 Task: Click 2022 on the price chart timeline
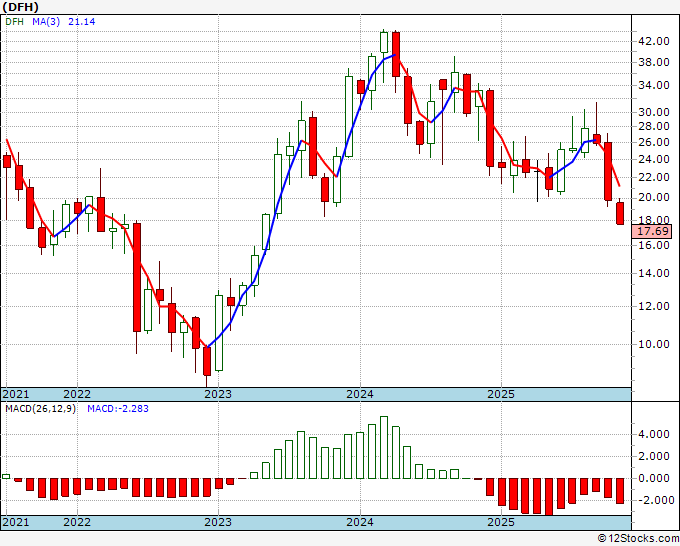[x=77, y=394]
